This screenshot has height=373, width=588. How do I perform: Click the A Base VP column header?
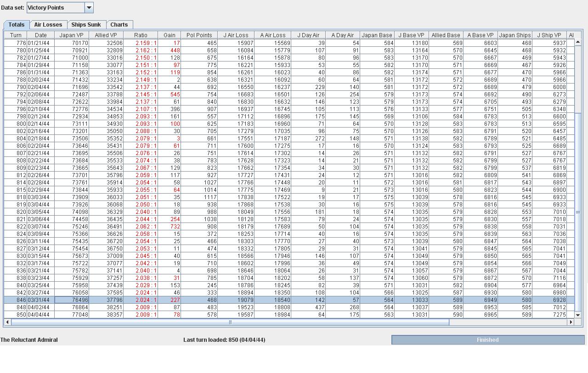pyautogui.click(x=481, y=35)
